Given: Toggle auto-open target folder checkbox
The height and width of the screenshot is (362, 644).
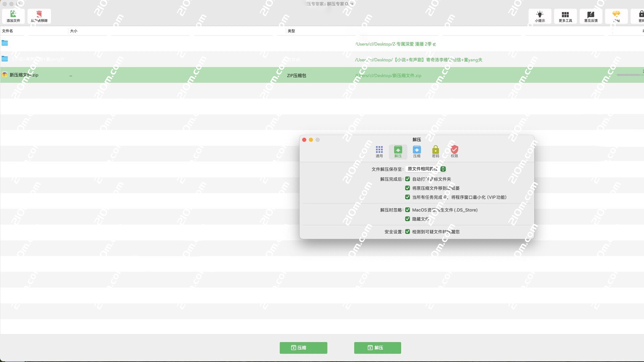Looking at the screenshot, I should [408, 179].
